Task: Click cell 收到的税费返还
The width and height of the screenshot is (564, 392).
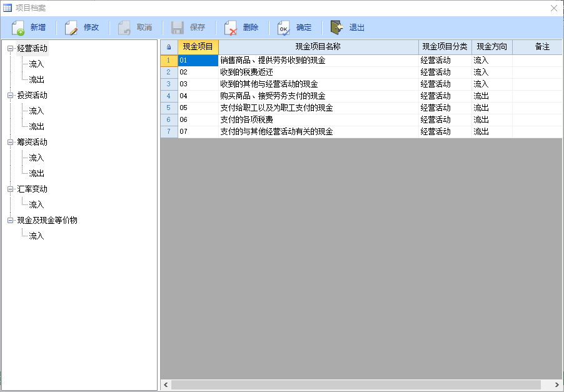Action: (x=318, y=73)
